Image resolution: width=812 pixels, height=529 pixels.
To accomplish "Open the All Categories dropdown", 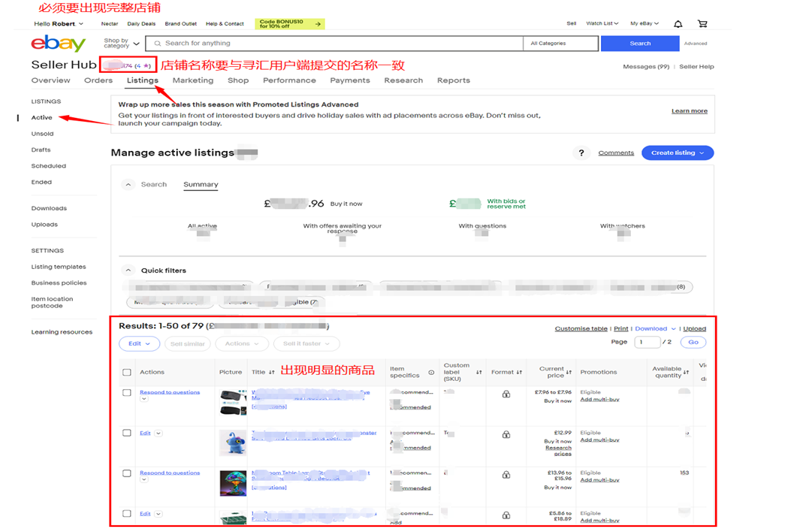I will [560, 44].
